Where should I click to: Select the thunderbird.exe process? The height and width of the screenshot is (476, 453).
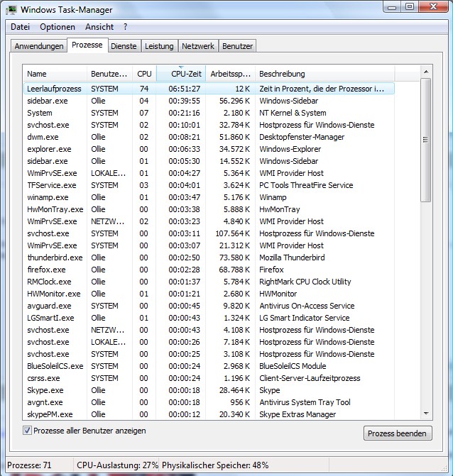tap(209, 258)
